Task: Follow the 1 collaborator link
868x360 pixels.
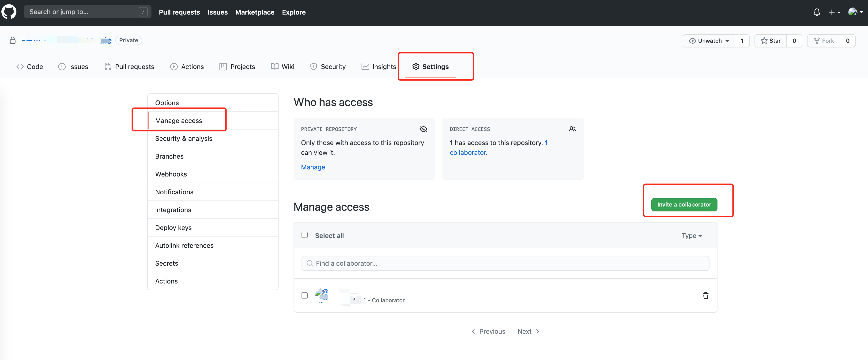Action: 468,153
